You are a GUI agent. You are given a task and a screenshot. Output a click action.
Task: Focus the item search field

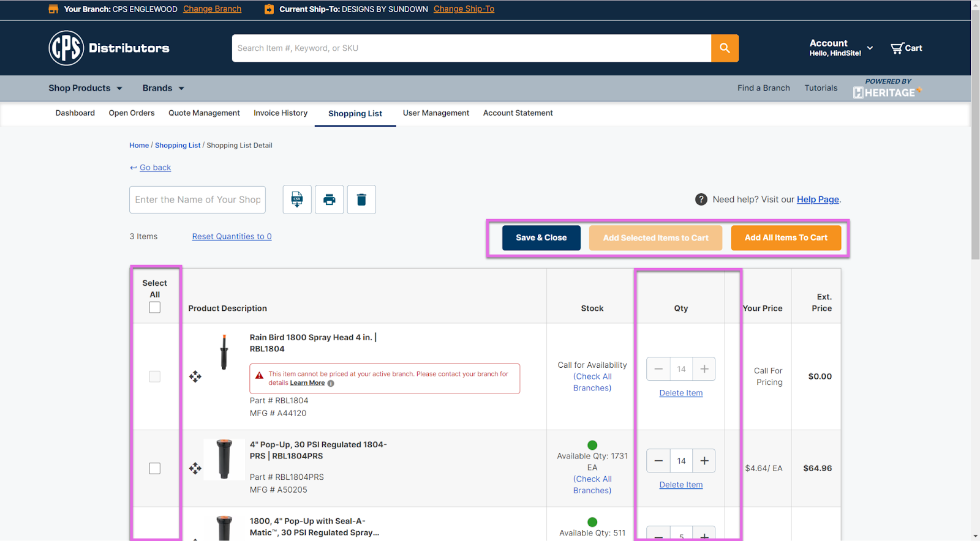click(472, 48)
